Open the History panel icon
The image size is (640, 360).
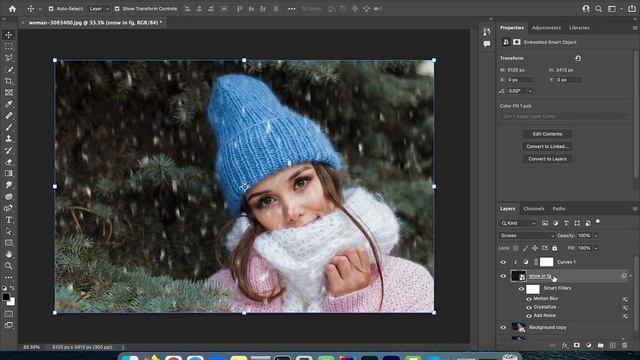click(x=487, y=31)
